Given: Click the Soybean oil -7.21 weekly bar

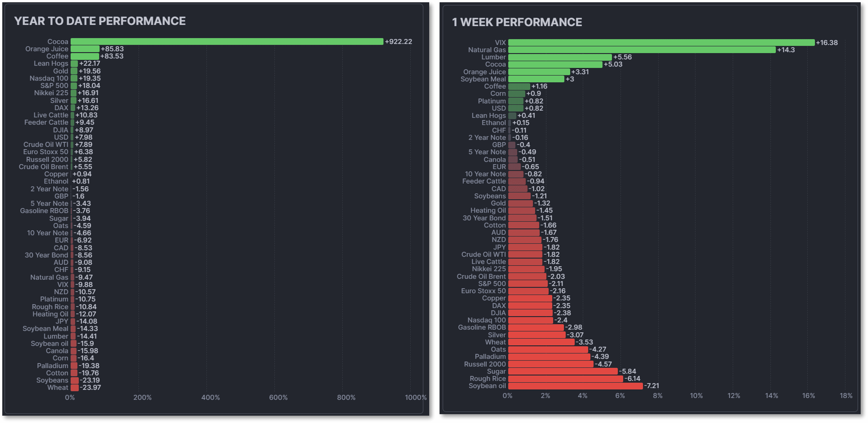Looking at the screenshot, I should (575, 386).
